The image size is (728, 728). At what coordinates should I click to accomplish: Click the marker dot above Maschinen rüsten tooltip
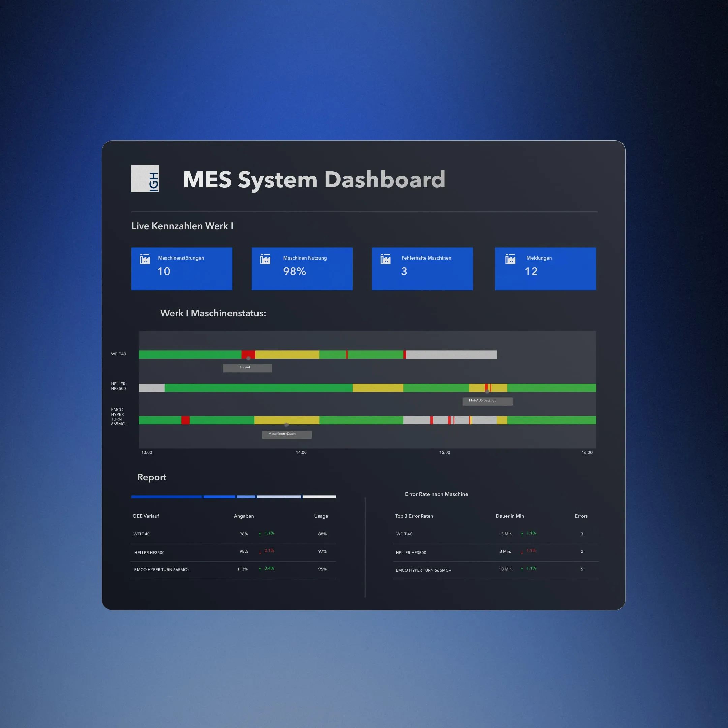[x=286, y=424]
